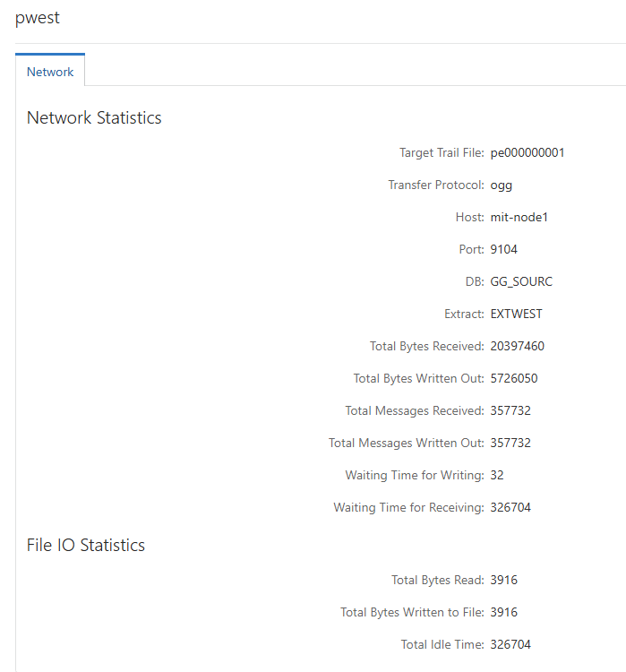Select the Network Statistics heading

point(94,117)
